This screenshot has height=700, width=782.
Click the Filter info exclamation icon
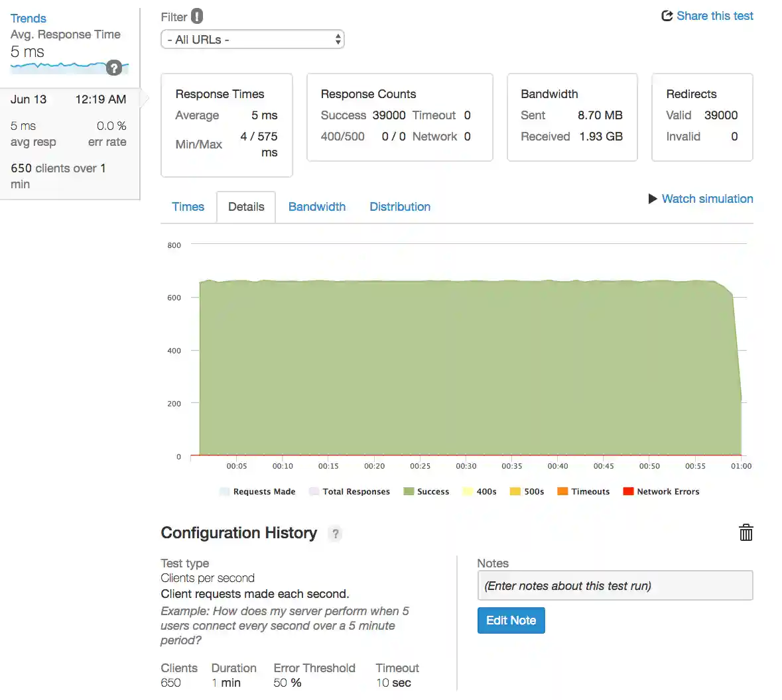[197, 17]
